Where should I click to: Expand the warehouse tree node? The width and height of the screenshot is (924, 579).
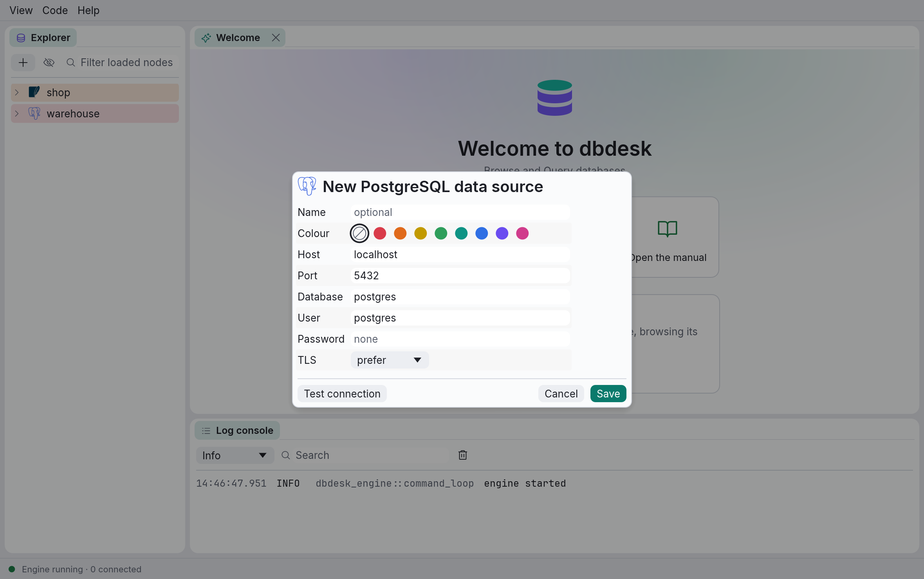click(17, 114)
